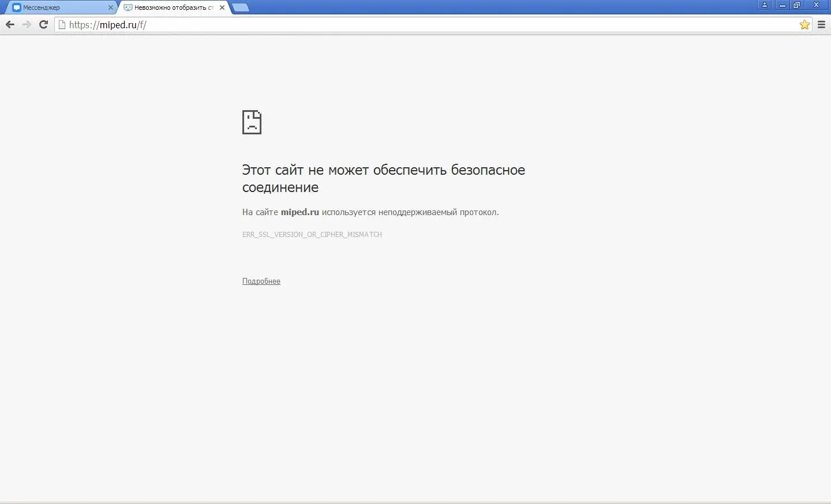Image resolution: width=831 pixels, height=504 pixels.
Task: Go back to the previous page
Action: 10,25
